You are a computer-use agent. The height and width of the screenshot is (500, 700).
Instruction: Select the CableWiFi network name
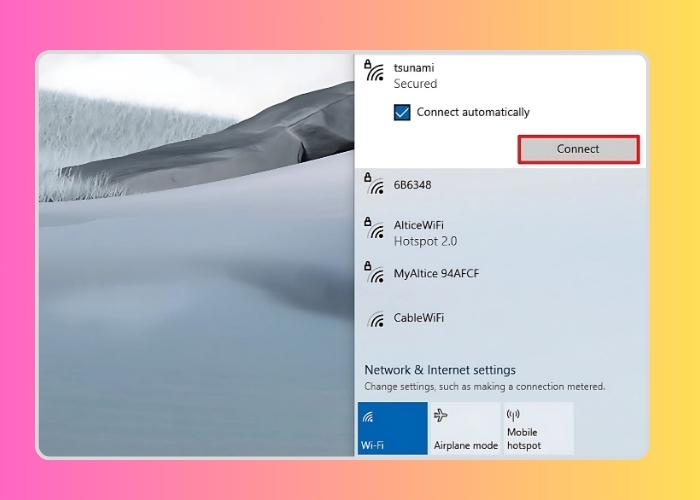coord(418,318)
